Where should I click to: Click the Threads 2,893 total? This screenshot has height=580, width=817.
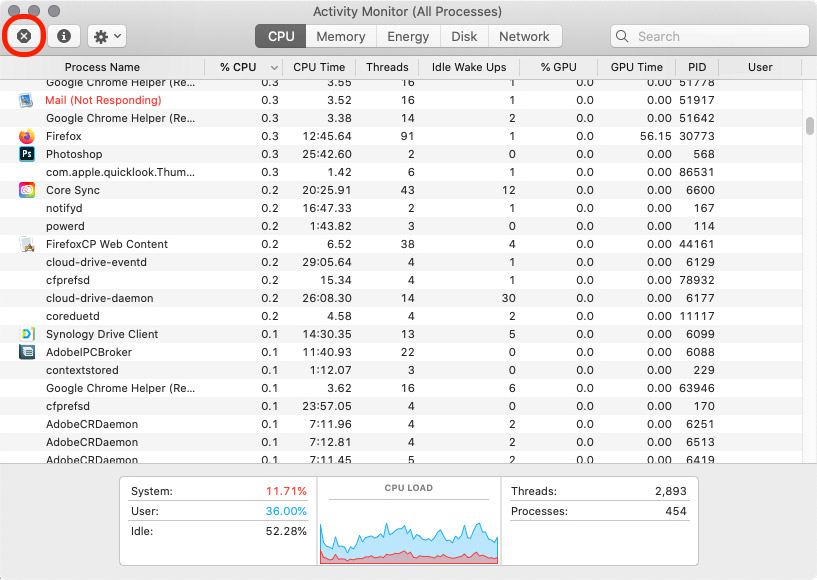pos(671,491)
